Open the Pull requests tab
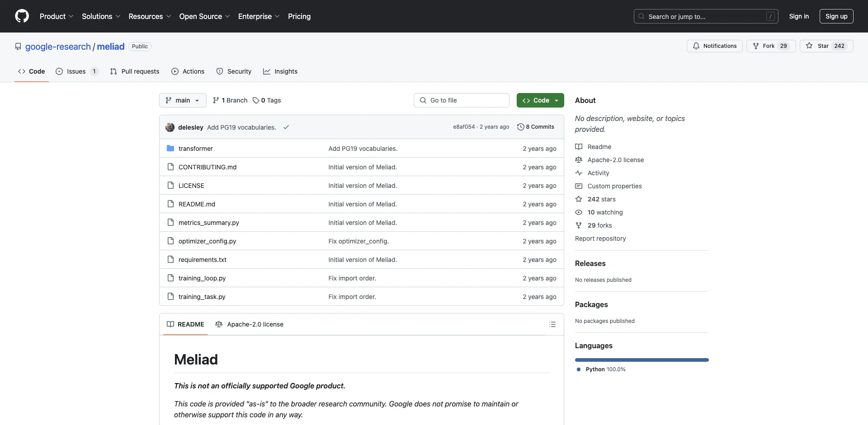The width and height of the screenshot is (868, 425). point(135,71)
